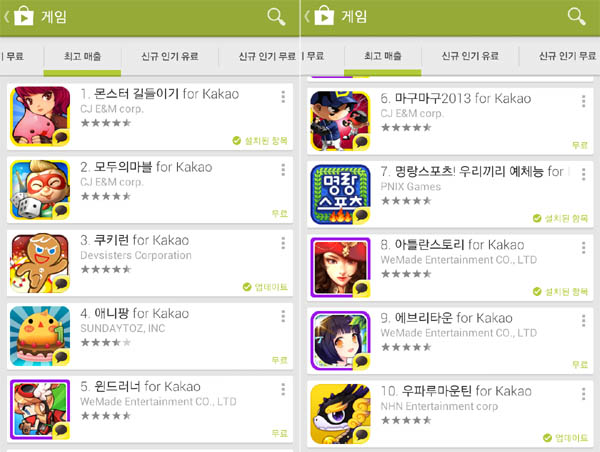
Task: Open the 쿠키런 for Kakao gingerbread app icon
Action: [40, 263]
